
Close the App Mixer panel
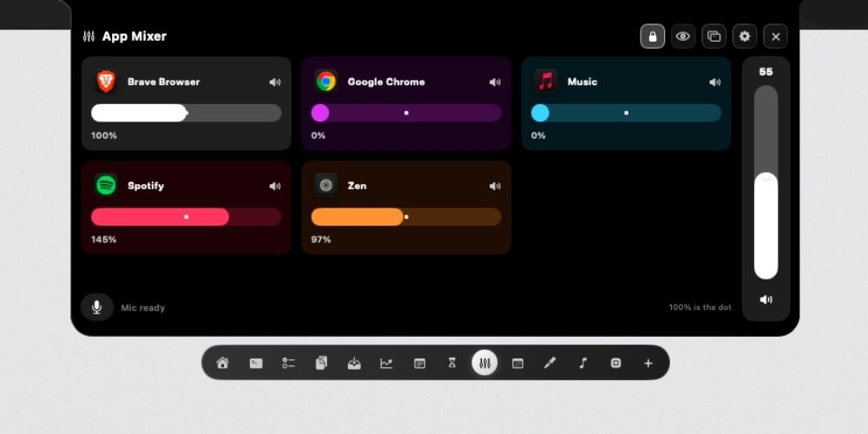tap(775, 36)
